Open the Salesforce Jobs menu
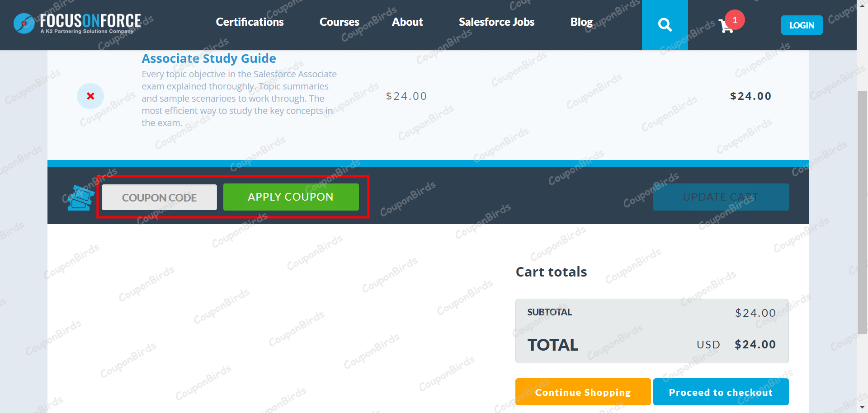The image size is (868, 413). (x=496, y=22)
